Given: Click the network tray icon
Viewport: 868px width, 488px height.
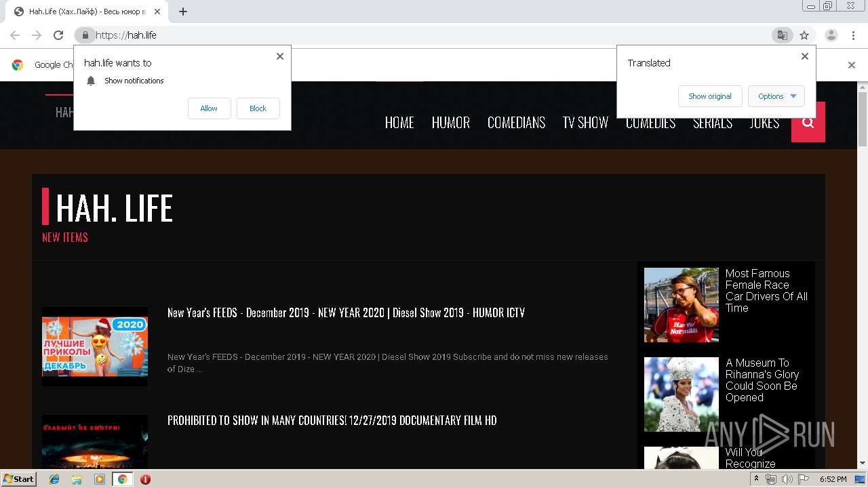Looking at the screenshot, I should pyautogui.click(x=771, y=479).
